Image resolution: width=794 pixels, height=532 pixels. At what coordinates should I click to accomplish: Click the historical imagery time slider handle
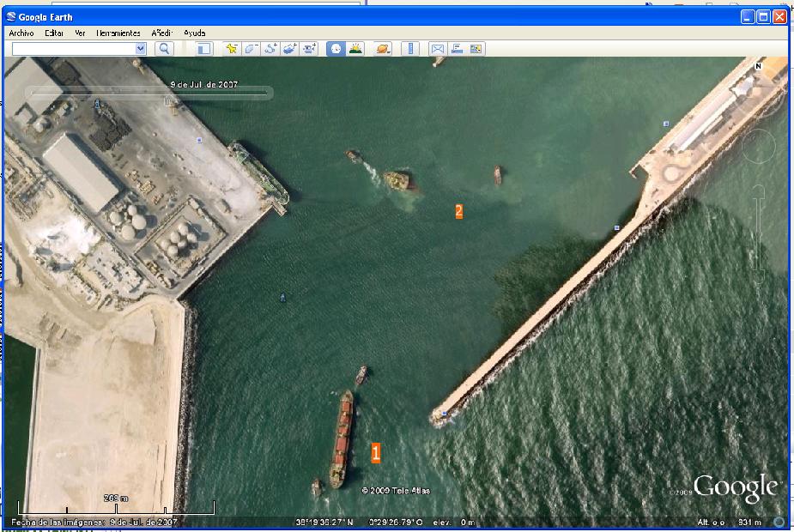point(167,100)
